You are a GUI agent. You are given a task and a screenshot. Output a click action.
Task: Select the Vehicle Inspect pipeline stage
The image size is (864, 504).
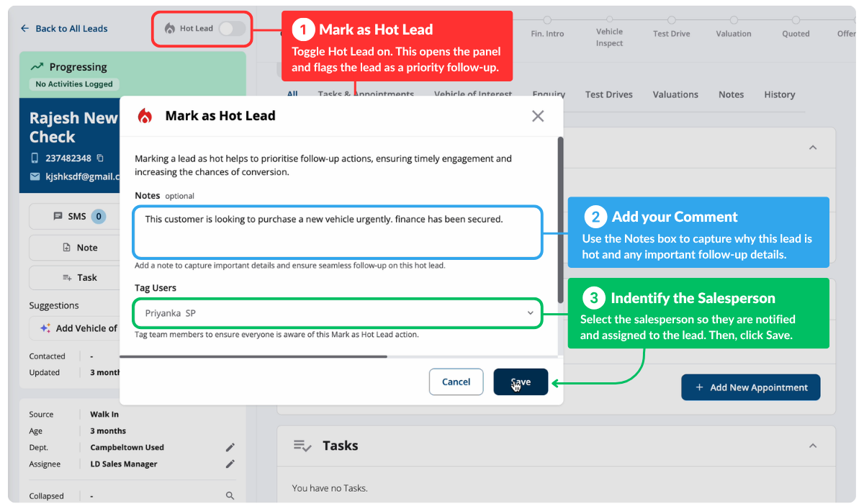(609, 32)
